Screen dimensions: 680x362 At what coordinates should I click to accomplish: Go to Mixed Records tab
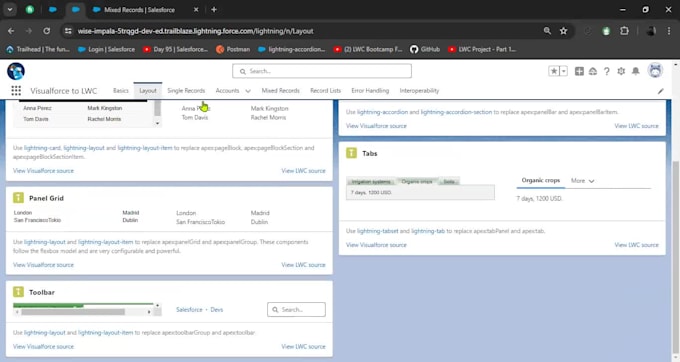coord(281,91)
